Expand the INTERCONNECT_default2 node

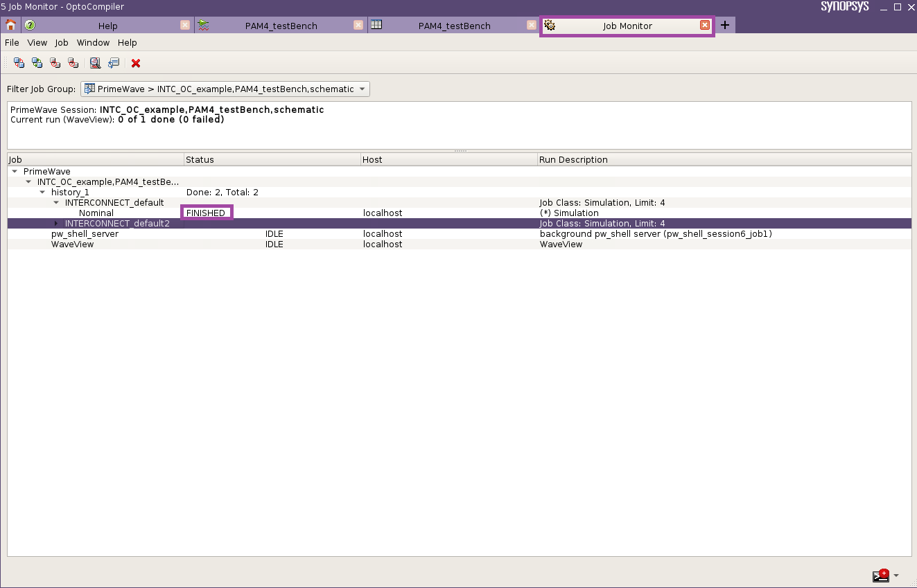pos(56,223)
